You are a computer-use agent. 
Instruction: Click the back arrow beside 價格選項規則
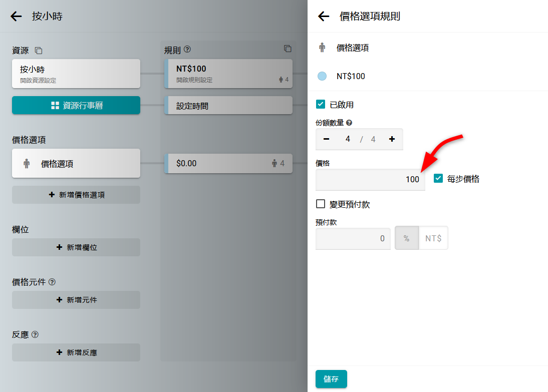[324, 16]
